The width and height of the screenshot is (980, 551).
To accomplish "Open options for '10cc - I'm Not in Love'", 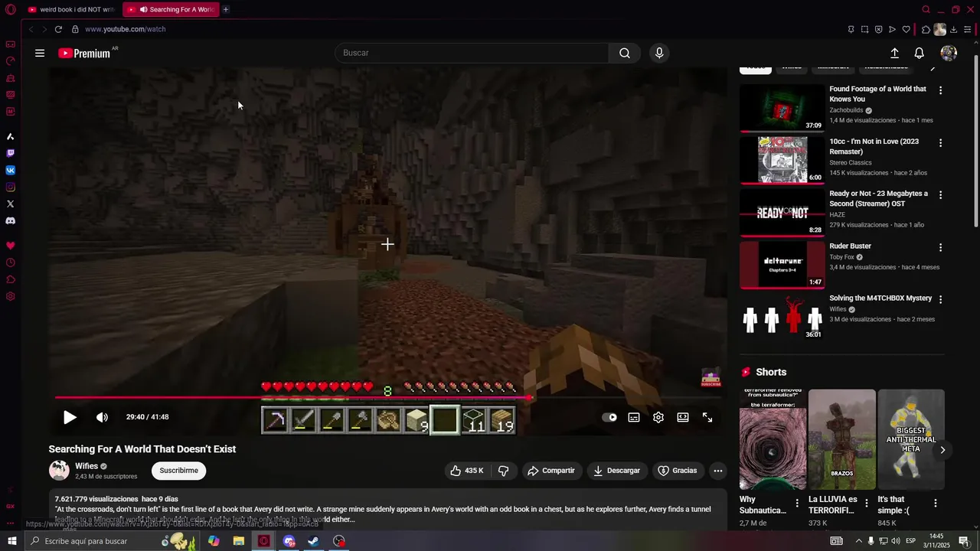I will [940, 143].
